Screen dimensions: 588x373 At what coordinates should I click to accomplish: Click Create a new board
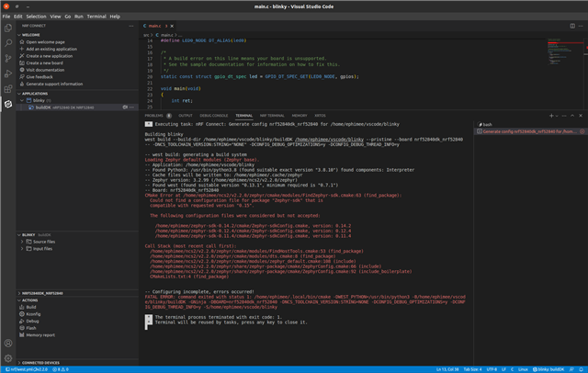(x=44, y=63)
